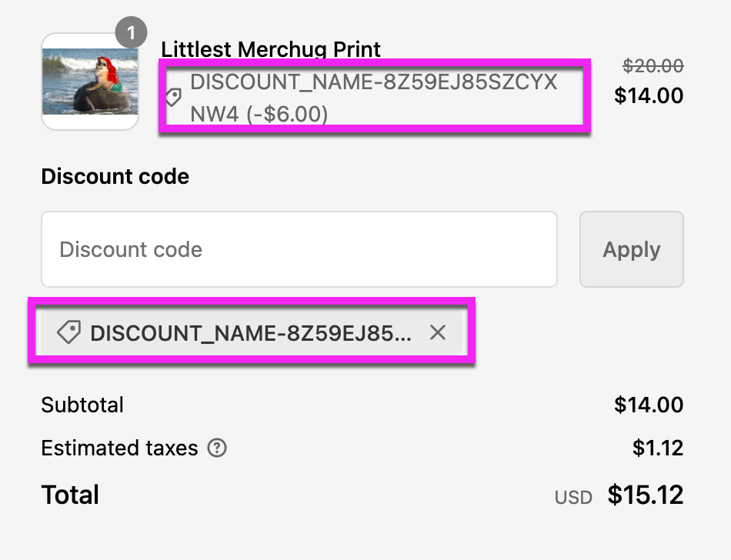The image size is (731, 560).
Task: Click the USD currency label
Action: point(573,498)
